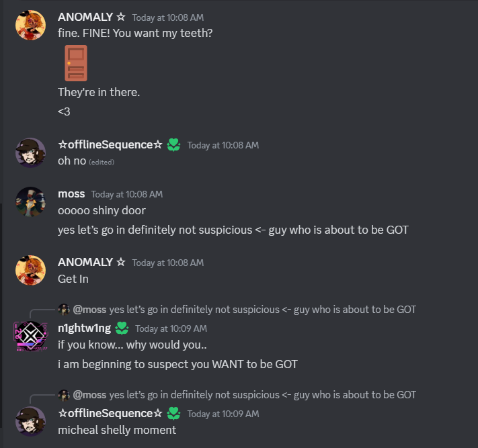Click the 10:09 AM timestamp beside n1ghtw1ng
The image size is (478, 448).
coord(171,328)
